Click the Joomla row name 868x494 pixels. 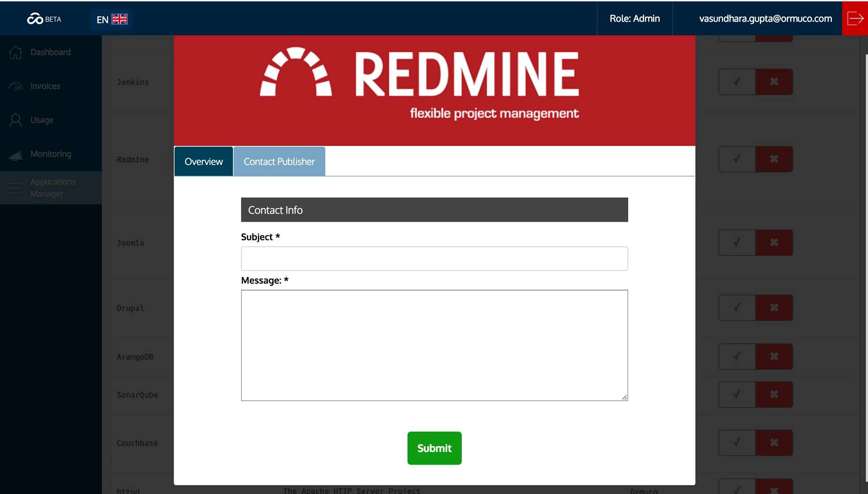pyautogui.click(x=130, y=243)
